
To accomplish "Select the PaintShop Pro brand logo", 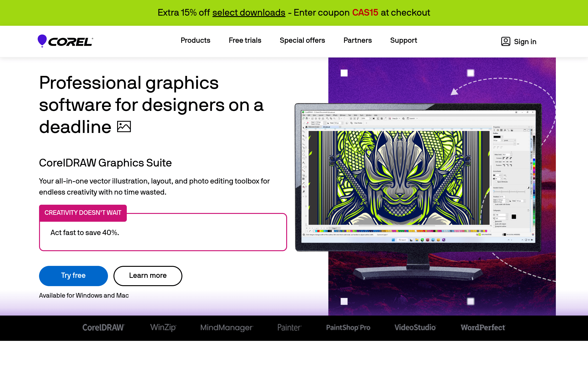I will (x=348, y=328).
